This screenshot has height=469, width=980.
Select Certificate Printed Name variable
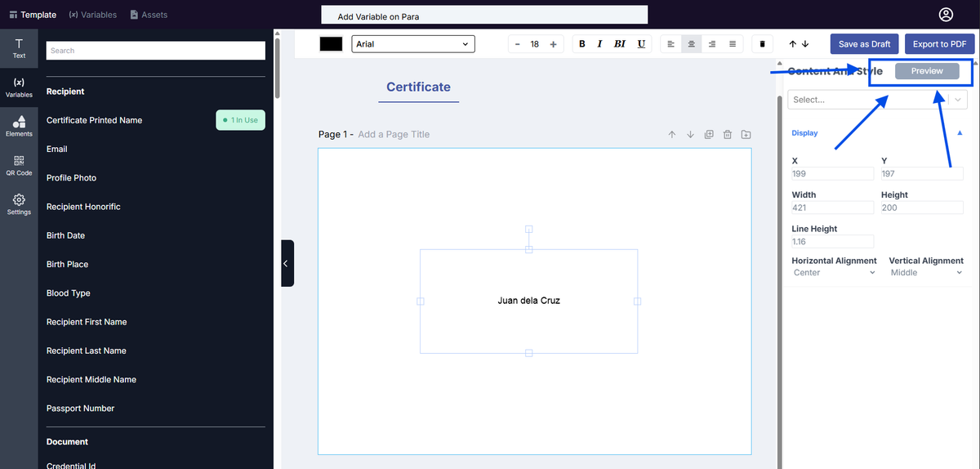[x=94, y=120]
